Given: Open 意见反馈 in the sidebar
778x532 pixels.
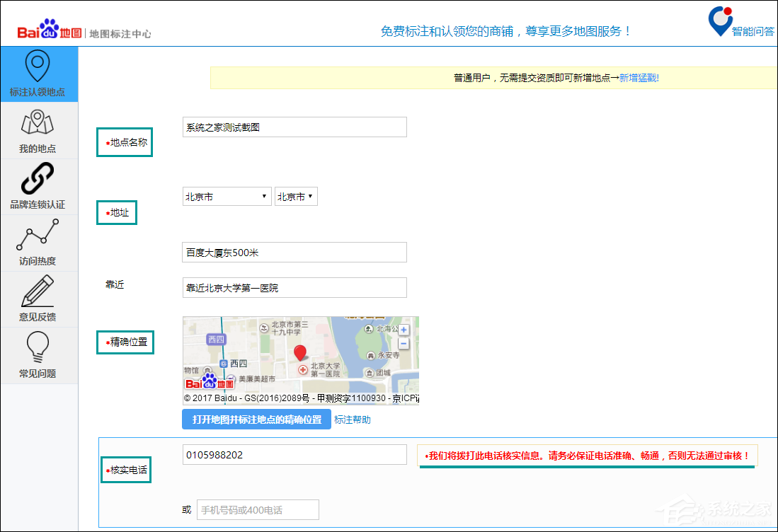Looking at the screenshot, I should [x=38, y=291].
